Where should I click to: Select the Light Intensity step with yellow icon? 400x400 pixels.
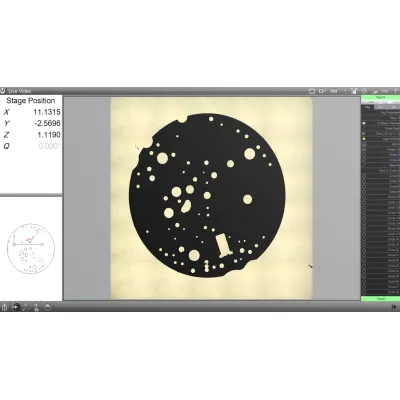click(380, 139)
